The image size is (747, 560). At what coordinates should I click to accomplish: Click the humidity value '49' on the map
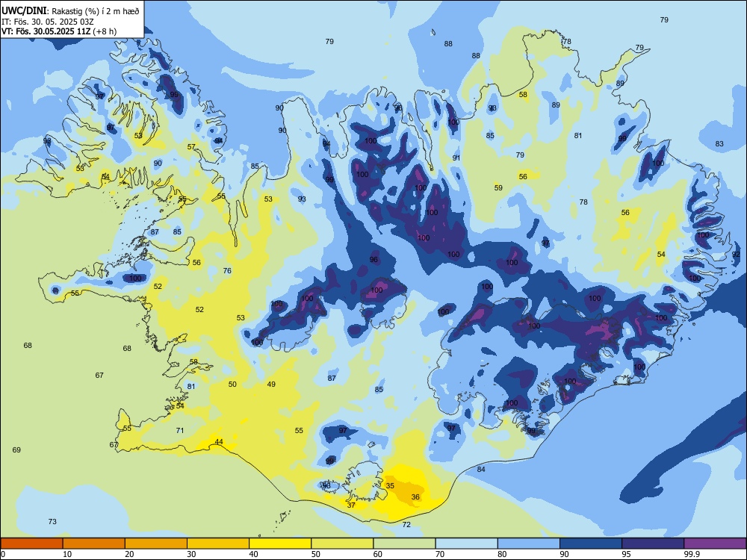tap(271, 384)
